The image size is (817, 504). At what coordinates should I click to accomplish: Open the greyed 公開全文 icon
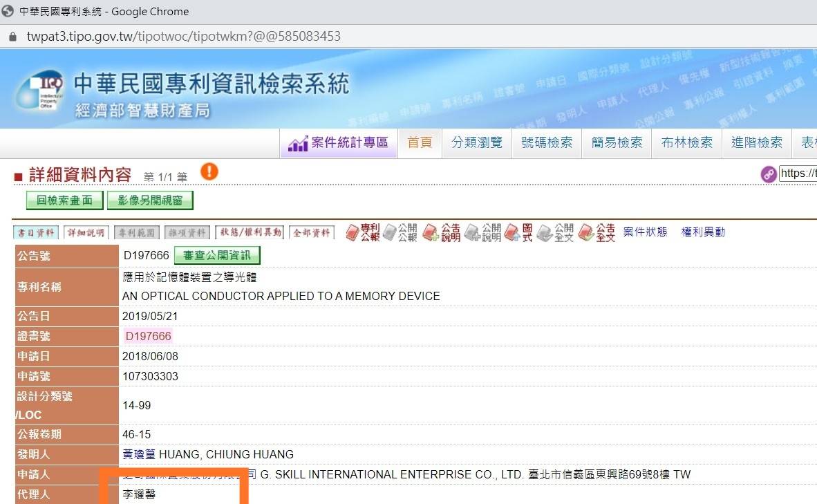click(x=555, y=232)
